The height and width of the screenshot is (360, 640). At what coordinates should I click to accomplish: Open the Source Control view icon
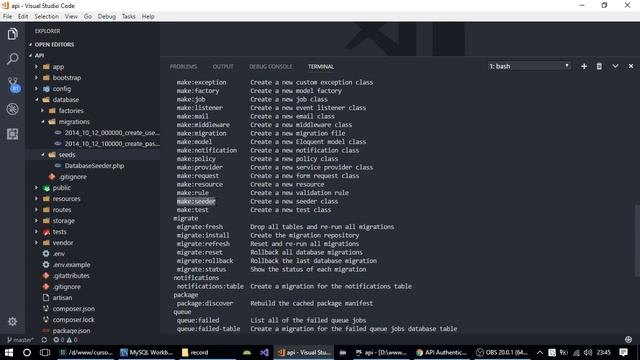coord(13,84)
